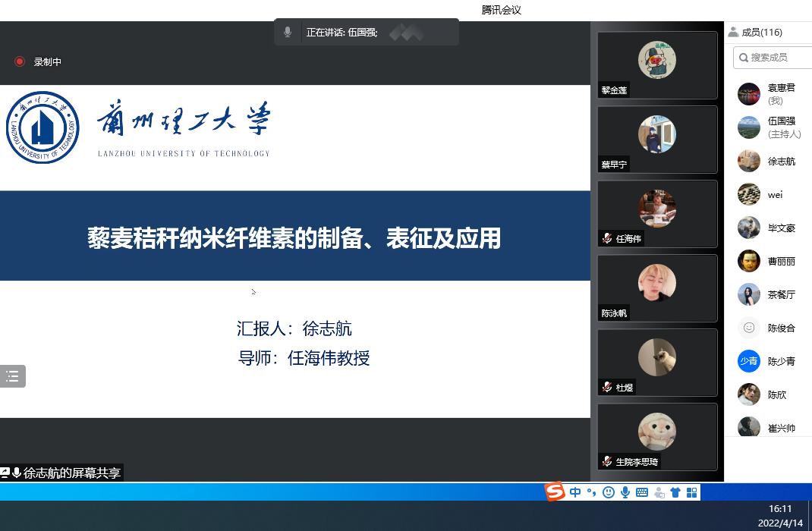Select 陈泳帆 video tile
Screen dimensions: 812x531
pos(657,288)
